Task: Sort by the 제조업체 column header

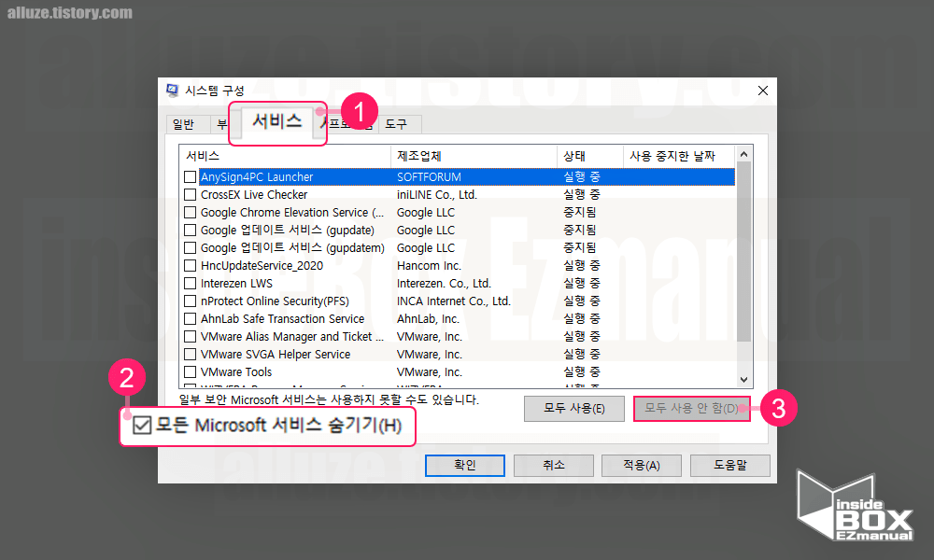Action: pos(474,156)
